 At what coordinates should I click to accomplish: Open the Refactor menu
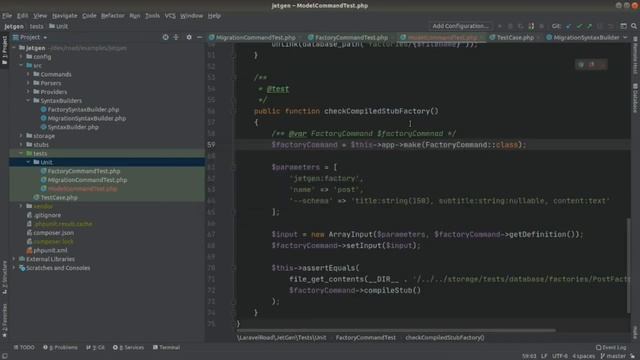(x=113, y=16)
